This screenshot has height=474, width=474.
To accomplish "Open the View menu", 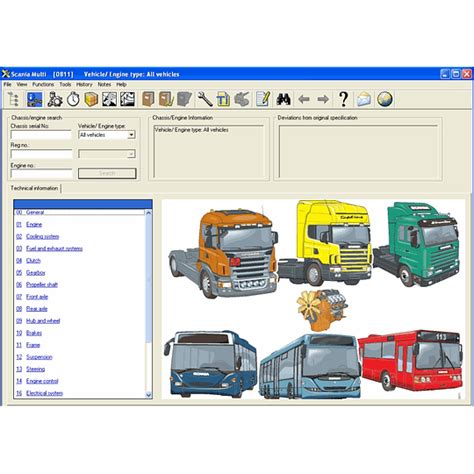I will (22, 84).
